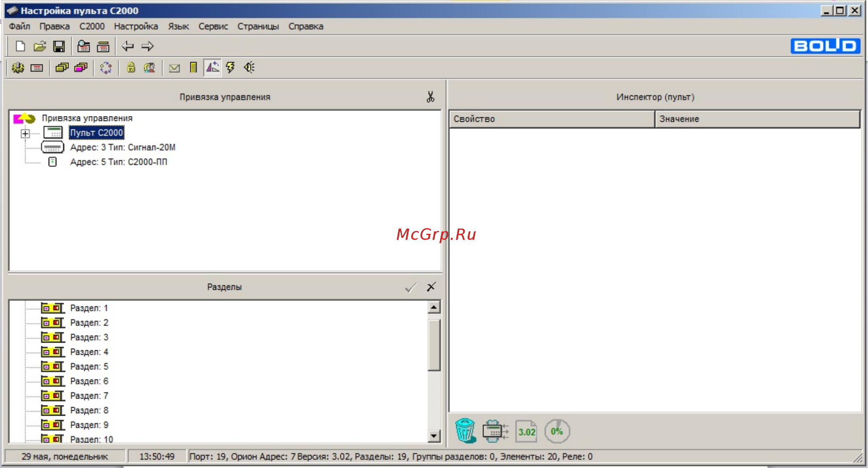Open the Язык menu
Viewport: 868px width, 468px height.
(x=178, y=27)
